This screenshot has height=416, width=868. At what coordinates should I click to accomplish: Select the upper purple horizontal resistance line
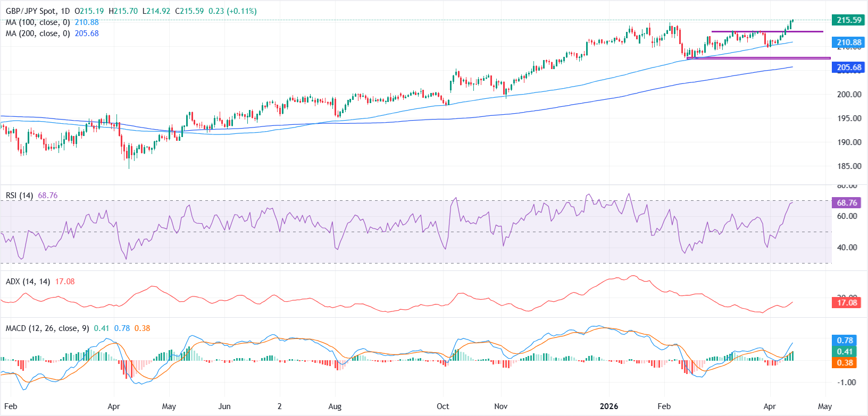pyautogui.click(x=767, y=32)
